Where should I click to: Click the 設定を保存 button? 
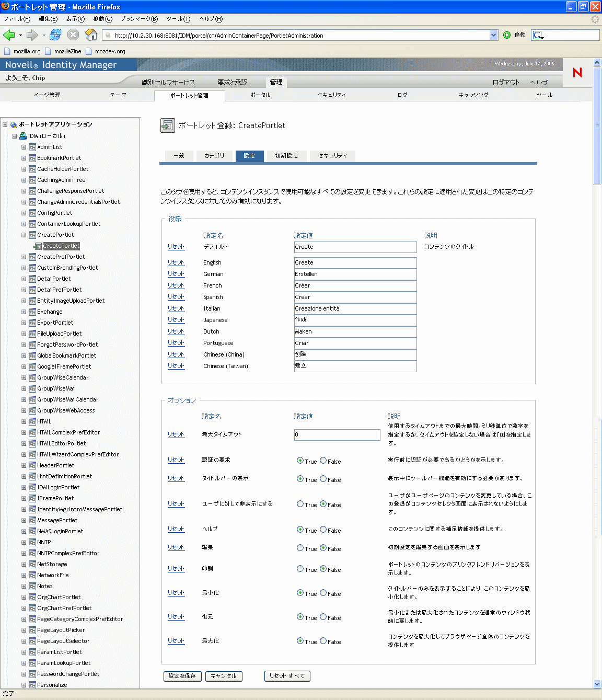182,676
